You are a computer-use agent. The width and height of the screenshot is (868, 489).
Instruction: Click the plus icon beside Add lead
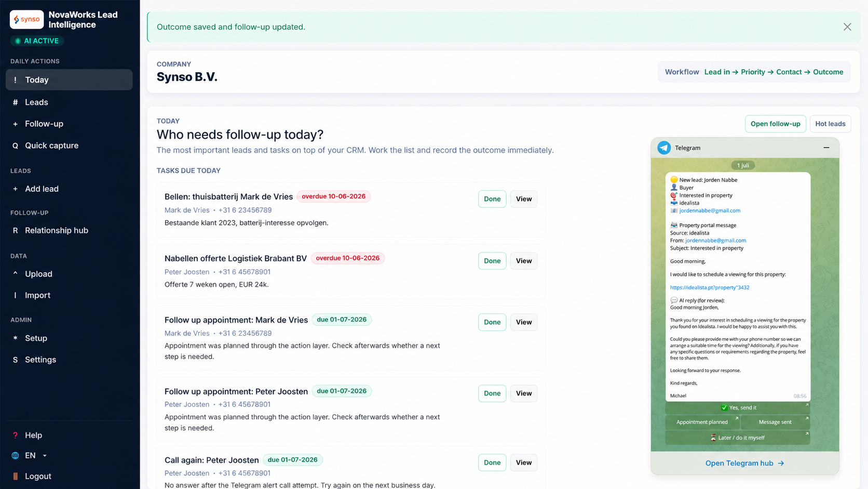pyautogui.click(x=15, y=189)
